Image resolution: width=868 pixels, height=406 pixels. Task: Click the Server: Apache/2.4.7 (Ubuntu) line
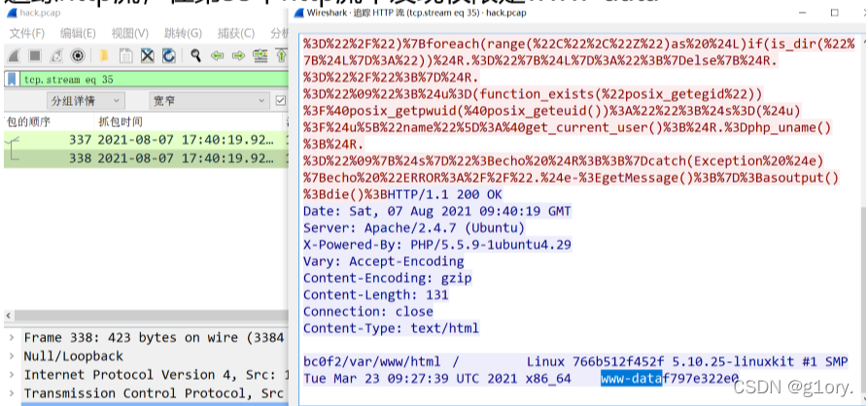tap(414, 228)
